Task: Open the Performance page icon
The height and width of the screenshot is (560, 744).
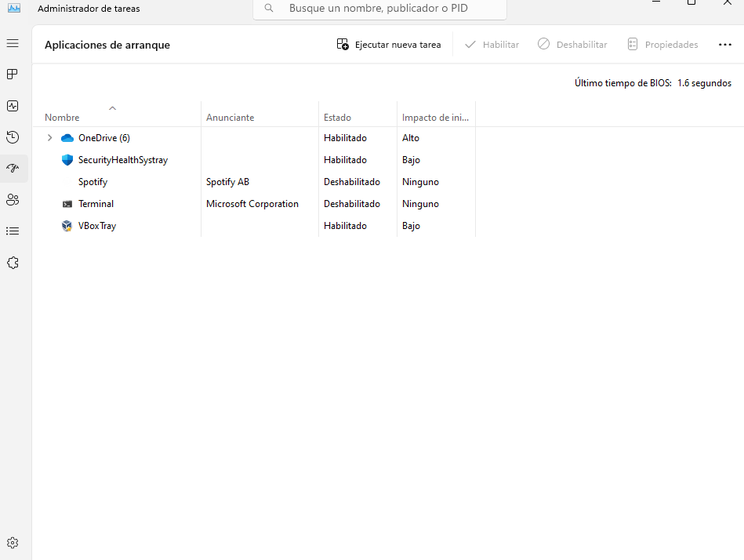Action: (13, 106)
